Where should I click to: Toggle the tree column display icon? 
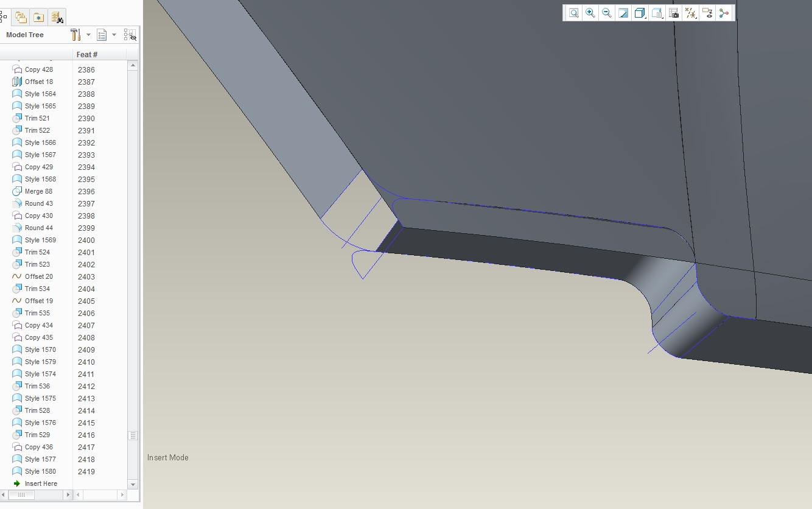pyautogui.click(x=130, y=35)
